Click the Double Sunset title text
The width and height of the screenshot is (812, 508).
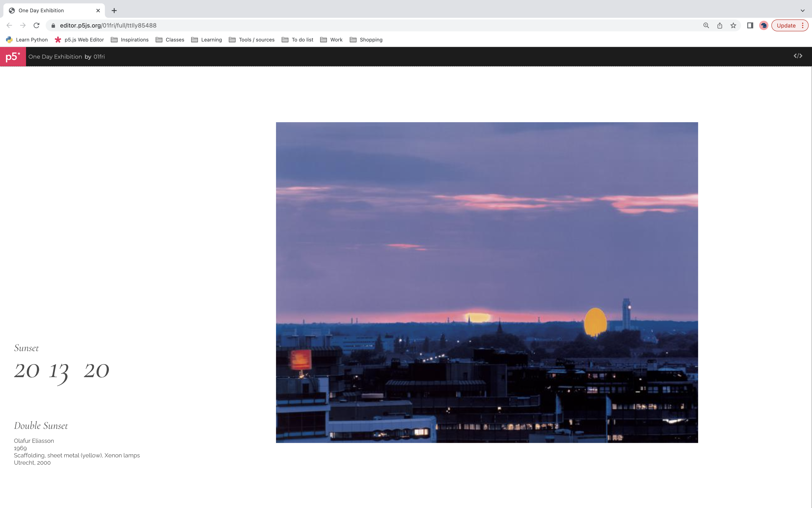[x=41, y=426]
